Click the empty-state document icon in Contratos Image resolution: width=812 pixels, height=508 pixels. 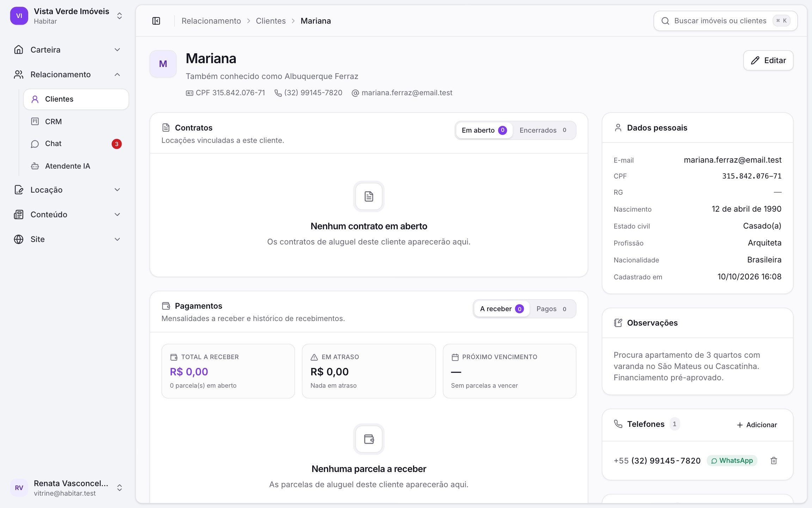point(369,196)
